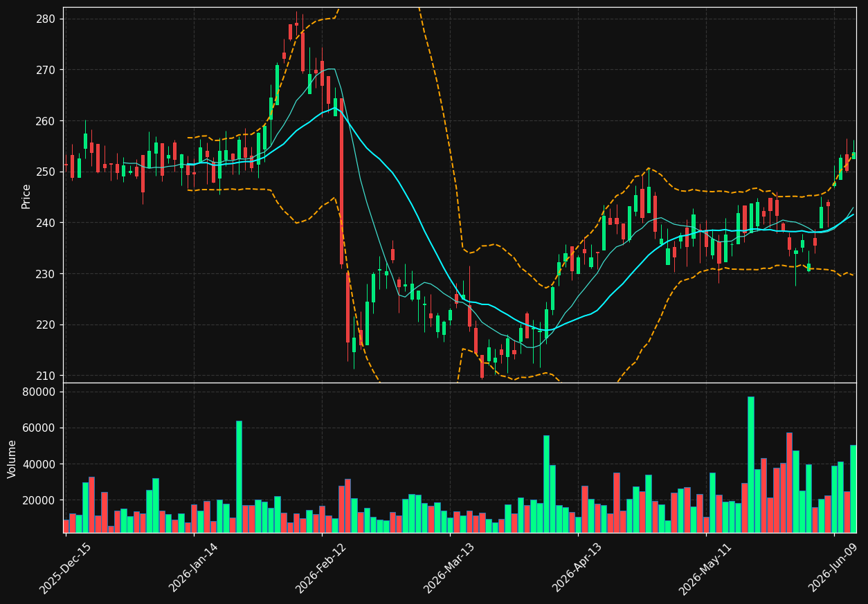Click the 80000 volume axis label
Image resolution: width=868 pixels, height=604 pixels.
click(39, 392)
